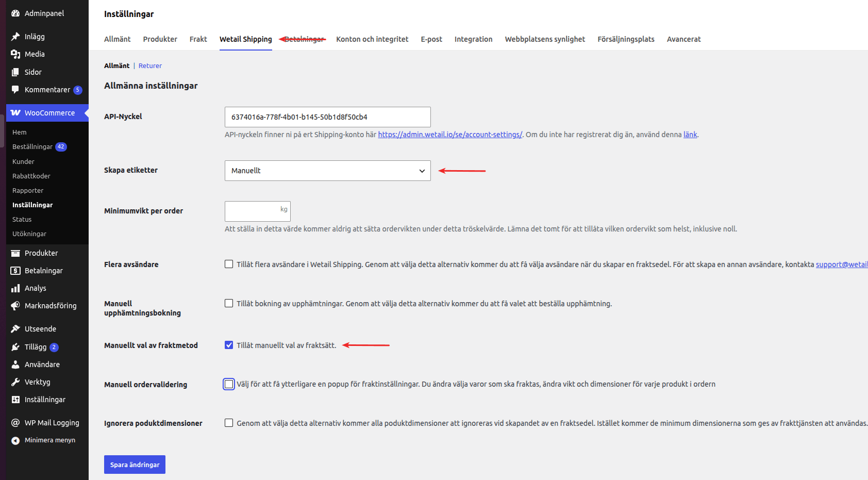Viewport: 868px width, 480px height.
Task: Click the sidebar Inställningar sliders icon
Action: (x=15, y=400)
